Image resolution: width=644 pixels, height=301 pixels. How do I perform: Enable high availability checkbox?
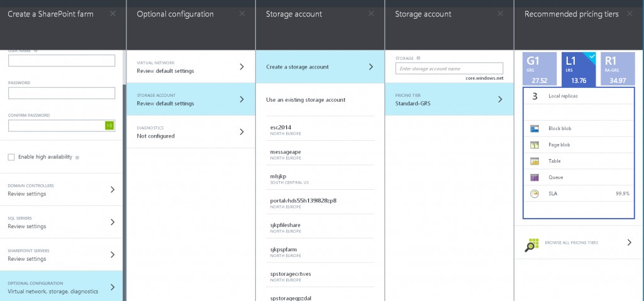coord(11,157)
